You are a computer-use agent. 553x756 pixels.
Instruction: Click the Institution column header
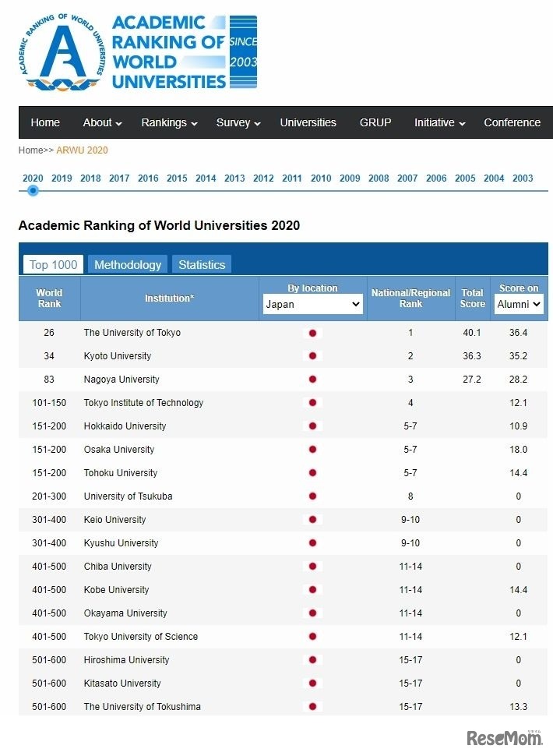170,299
